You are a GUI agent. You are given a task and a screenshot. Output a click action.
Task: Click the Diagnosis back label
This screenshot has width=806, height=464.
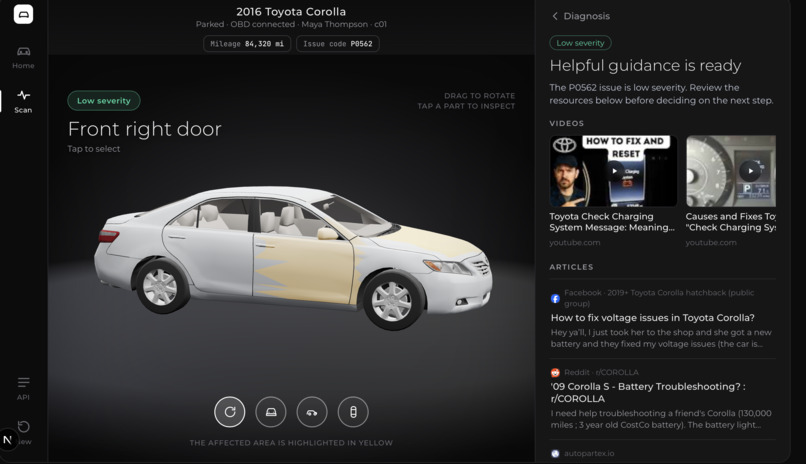pos(587,16)
